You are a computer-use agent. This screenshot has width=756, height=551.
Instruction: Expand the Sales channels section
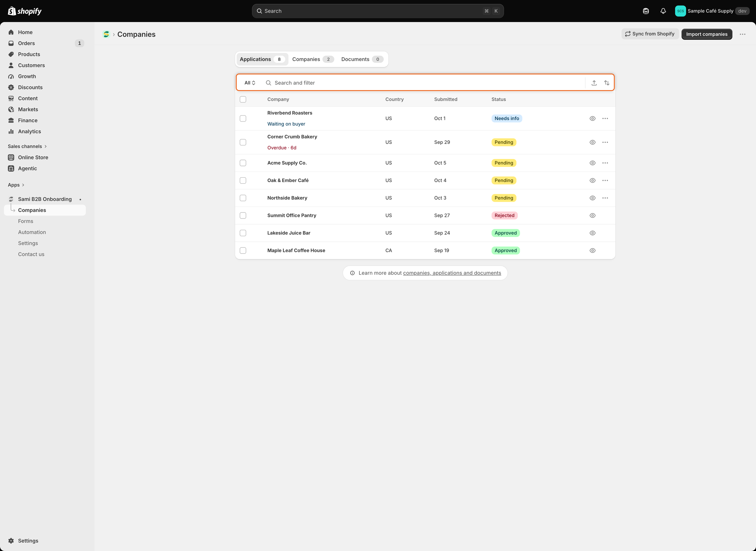[27, 146]
